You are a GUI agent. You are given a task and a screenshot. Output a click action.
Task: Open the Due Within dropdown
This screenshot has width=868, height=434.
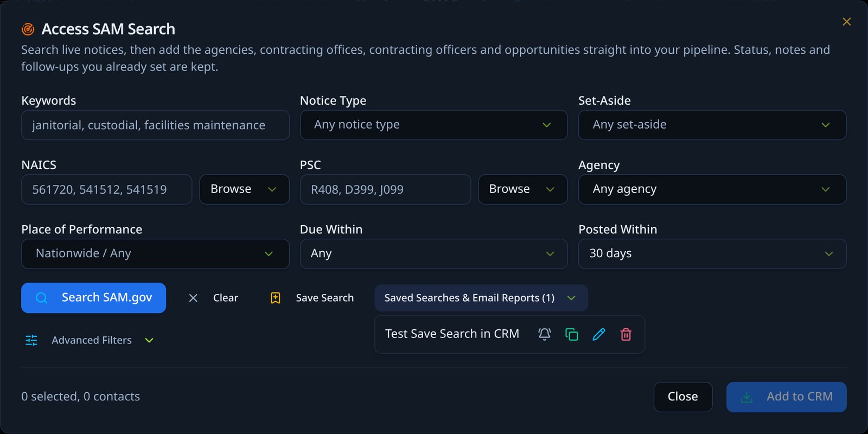coord(433,254)
